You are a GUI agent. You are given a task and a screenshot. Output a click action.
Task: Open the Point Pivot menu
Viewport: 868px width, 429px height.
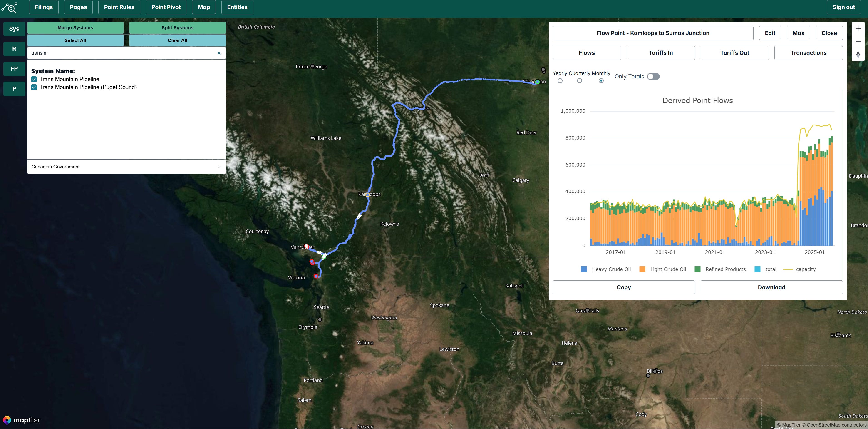(166, 7)
